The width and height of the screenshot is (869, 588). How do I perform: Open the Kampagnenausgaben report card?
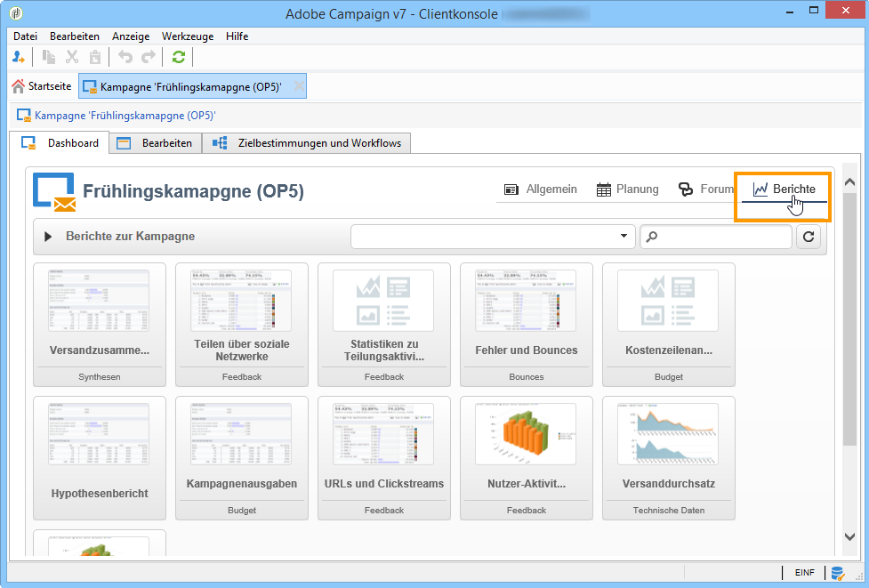[242, 458]
